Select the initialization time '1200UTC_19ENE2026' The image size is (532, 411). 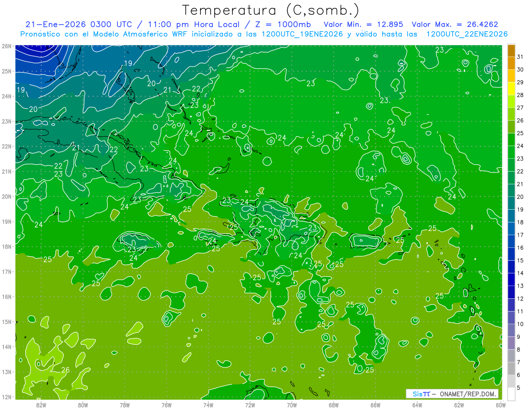(x=302, y=34)
